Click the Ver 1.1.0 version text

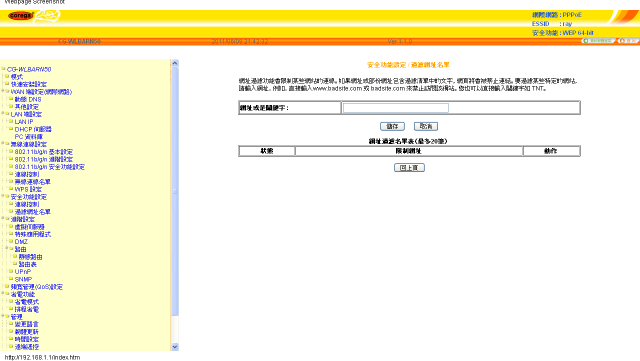tap(400, 42)
